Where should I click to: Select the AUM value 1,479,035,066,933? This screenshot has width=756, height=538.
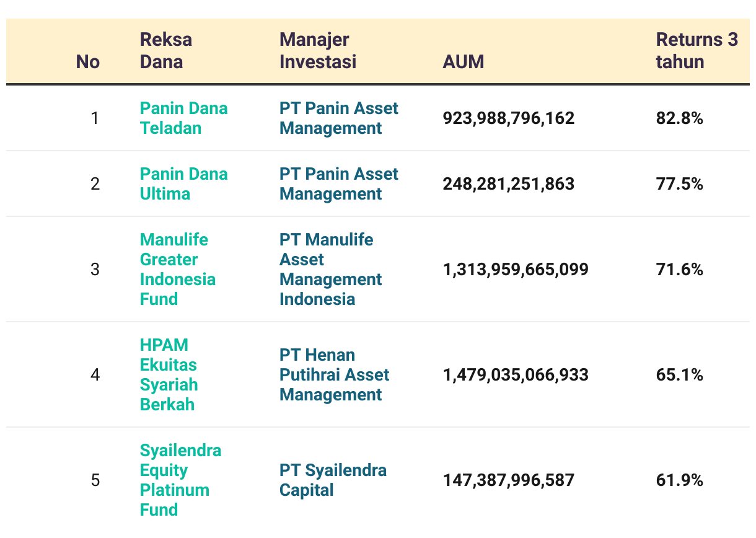pos(516,374)
